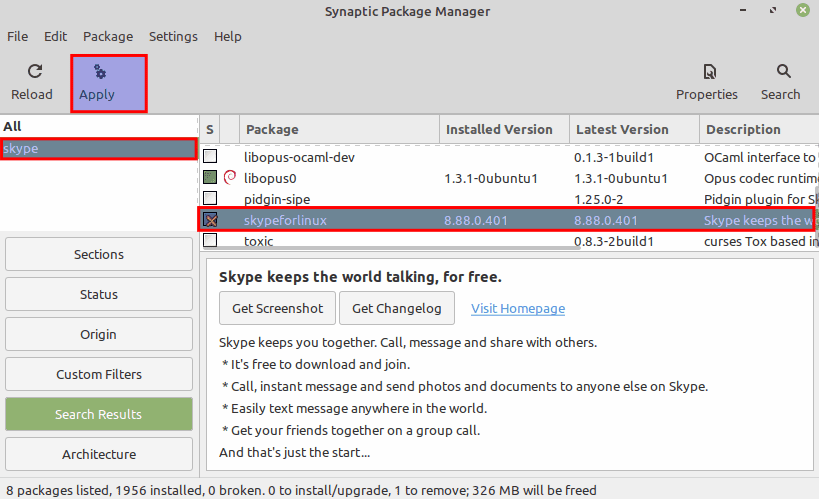Image resolution: width=819 pixels, height=499 pixels.
Task: Open the File menu
Action: 18,36
